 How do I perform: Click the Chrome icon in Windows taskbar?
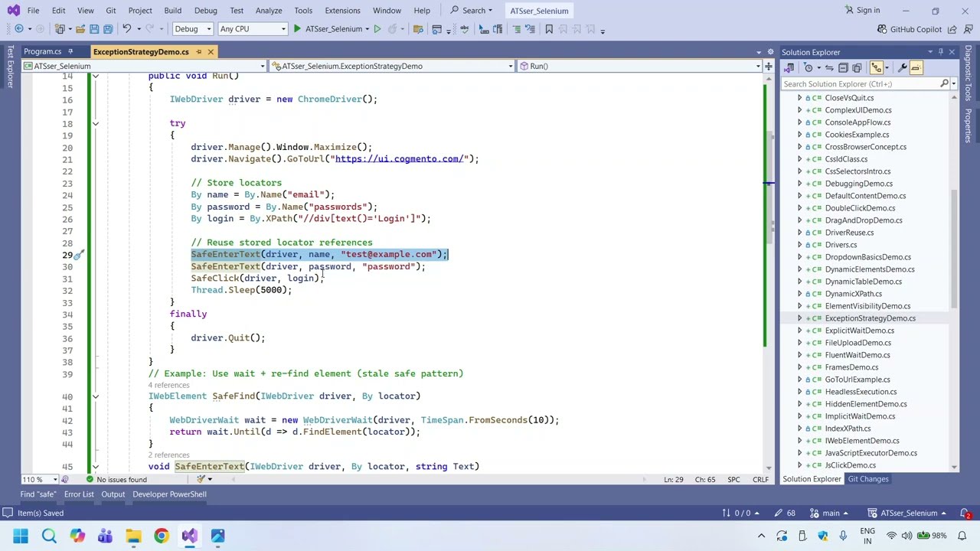162,536
